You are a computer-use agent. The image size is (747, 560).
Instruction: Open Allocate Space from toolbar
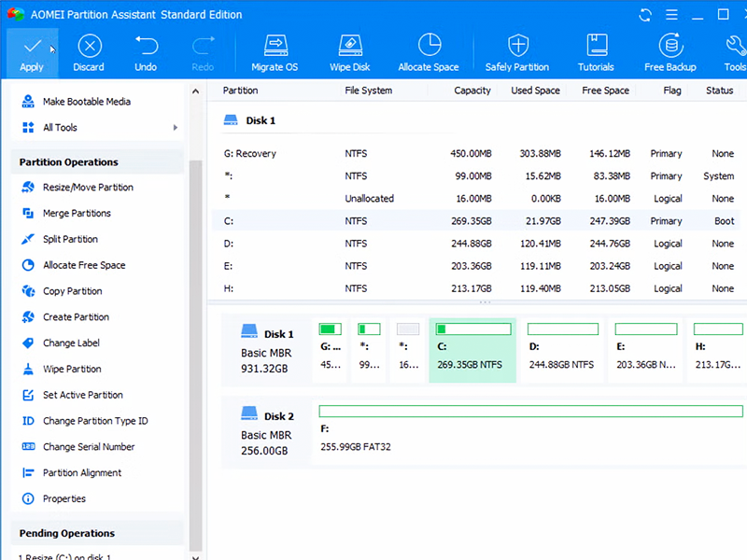click(x=429, y=47)
